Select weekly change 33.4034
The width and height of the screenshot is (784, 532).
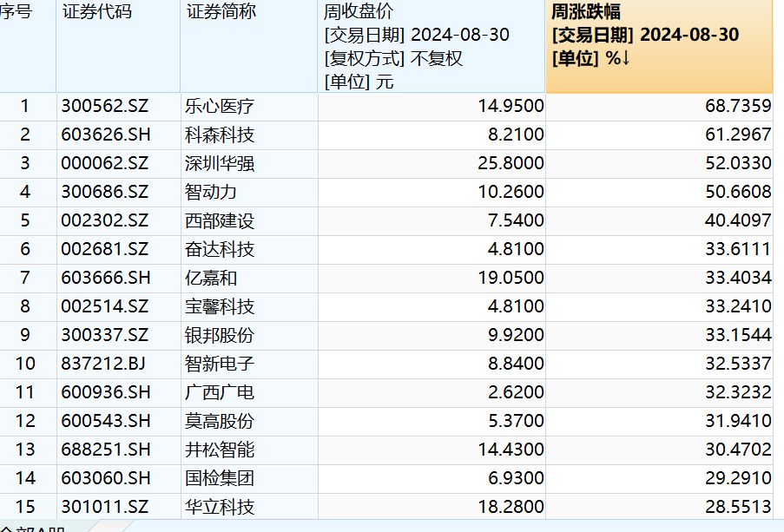738,278
